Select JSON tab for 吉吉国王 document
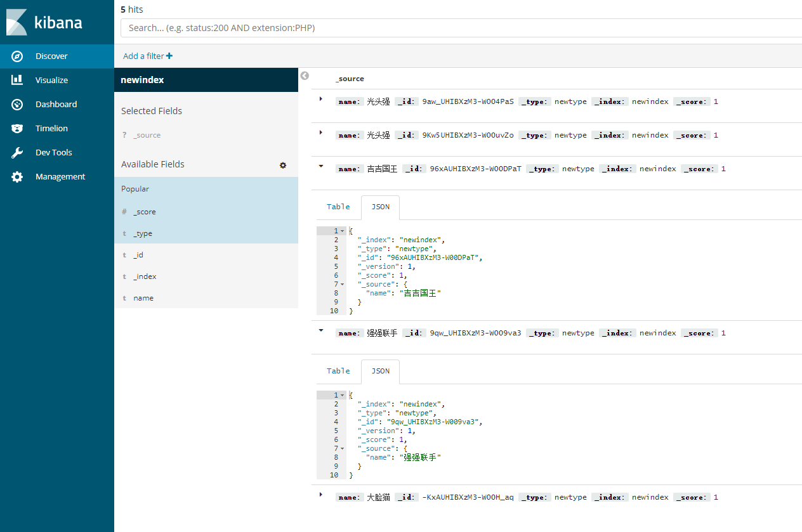 [381, 207]
